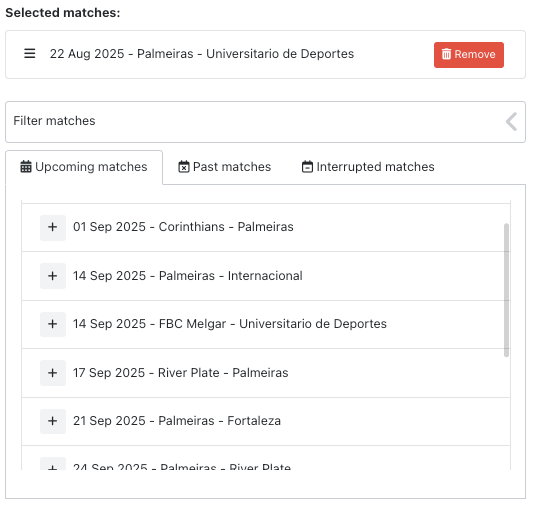Expand the Filter matches panel chevron

(x=512, y=122)
